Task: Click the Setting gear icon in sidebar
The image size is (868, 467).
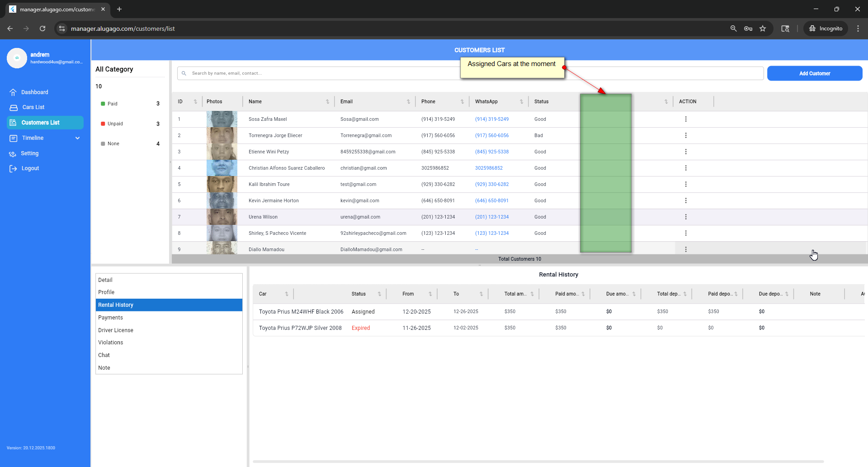Action: coord(13,154)
